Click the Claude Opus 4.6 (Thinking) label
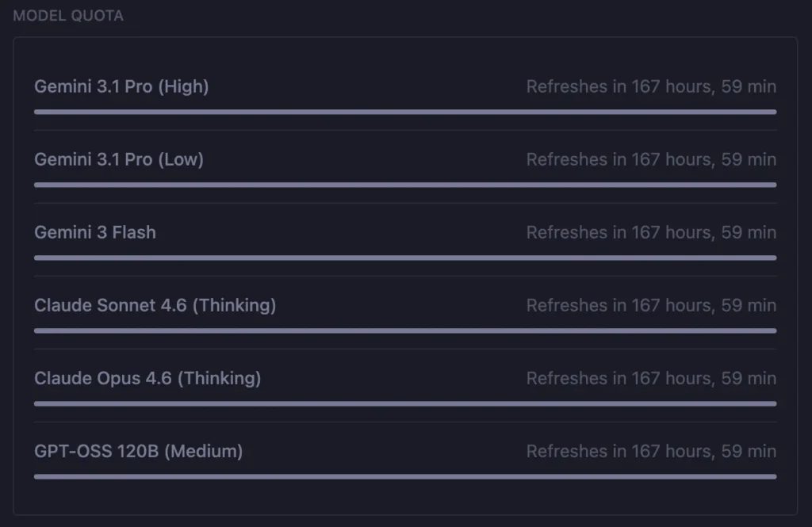 point(147,378)
